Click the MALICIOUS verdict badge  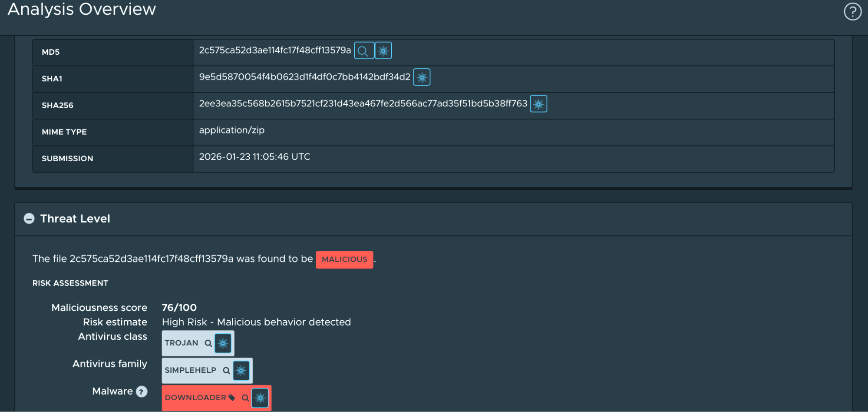(x=344, y=259)
